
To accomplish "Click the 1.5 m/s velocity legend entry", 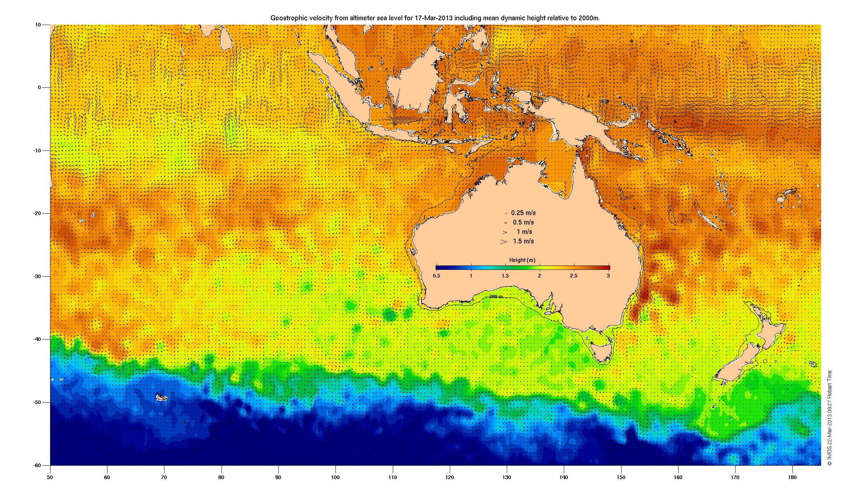I will tap(523, 241).
